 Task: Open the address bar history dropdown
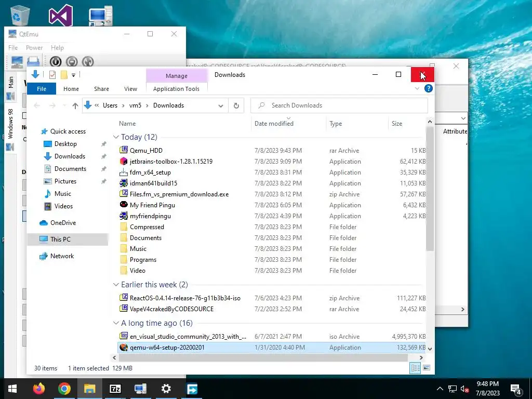(220, 105)
